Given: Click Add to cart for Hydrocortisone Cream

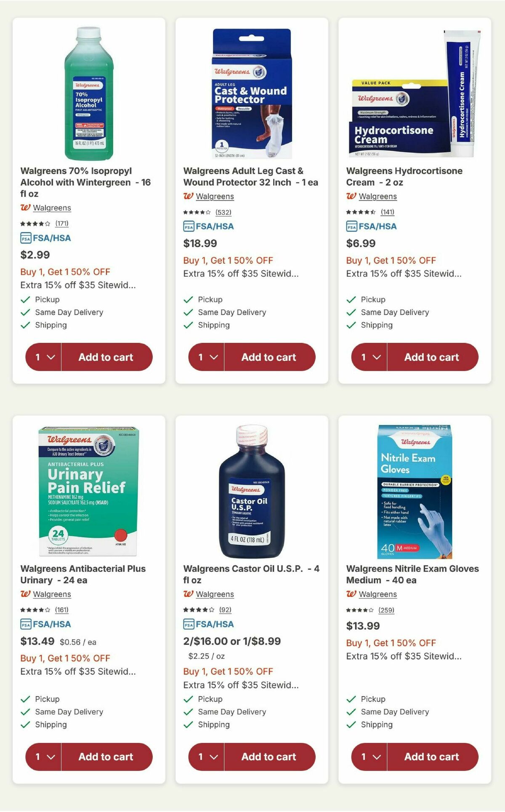Looking at the screenshot, I should tap(431, 357).
